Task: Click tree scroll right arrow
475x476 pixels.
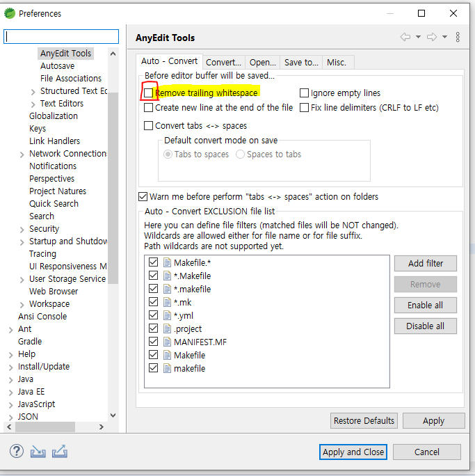Action: (x=102, y=427)
